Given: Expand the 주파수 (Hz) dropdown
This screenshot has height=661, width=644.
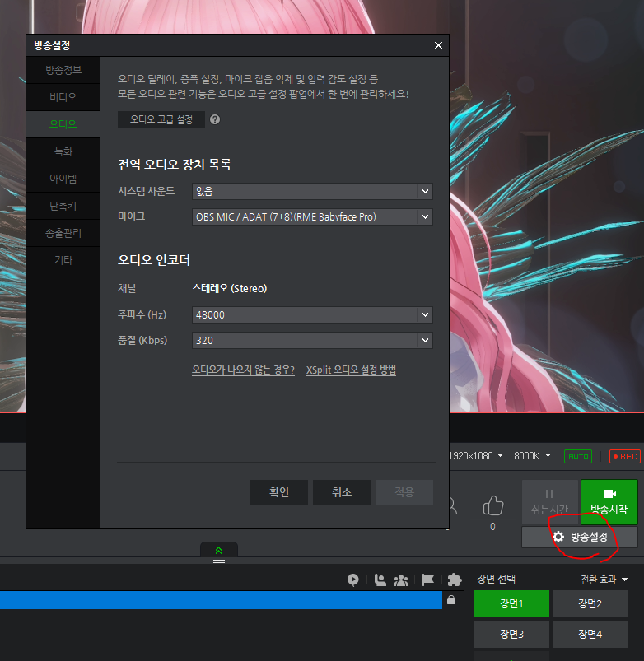Looking at the screenshot, I should [x=312, y=315].
